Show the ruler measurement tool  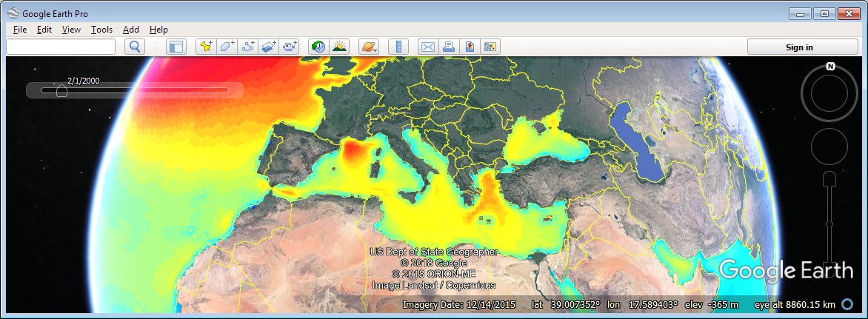pos(398,47)
